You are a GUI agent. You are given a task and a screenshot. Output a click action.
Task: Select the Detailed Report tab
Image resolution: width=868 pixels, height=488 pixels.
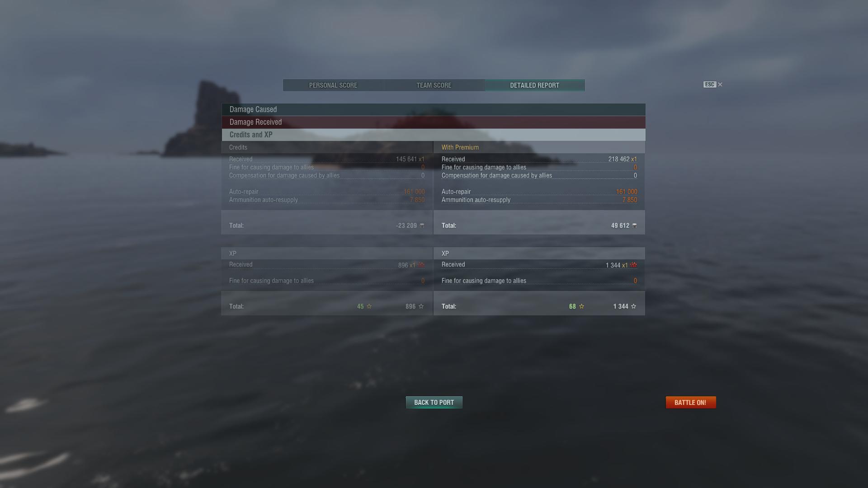[535, 85]
